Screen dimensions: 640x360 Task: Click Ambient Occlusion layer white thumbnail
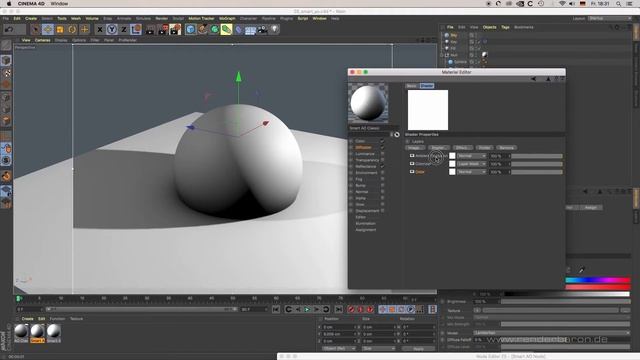[452, 156]
